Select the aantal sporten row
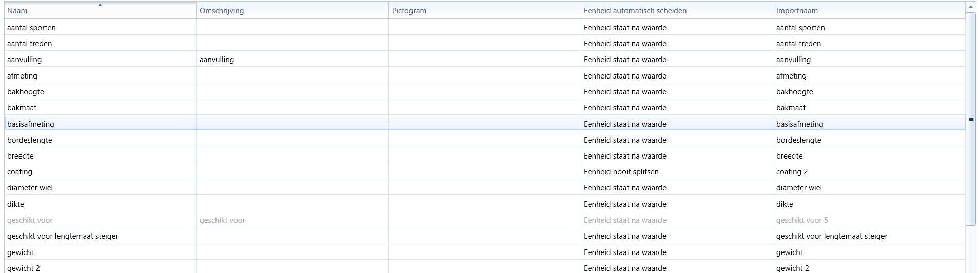 [x=484, y=27]
